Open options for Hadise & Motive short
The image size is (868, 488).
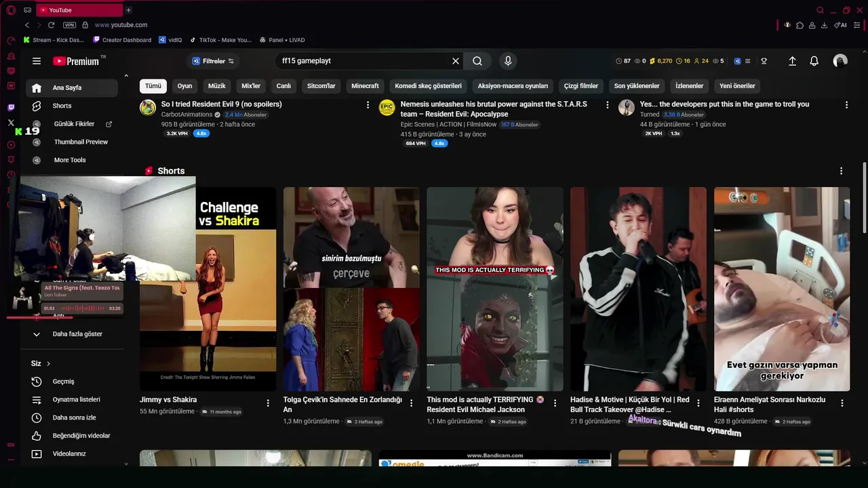click(698, 403)
